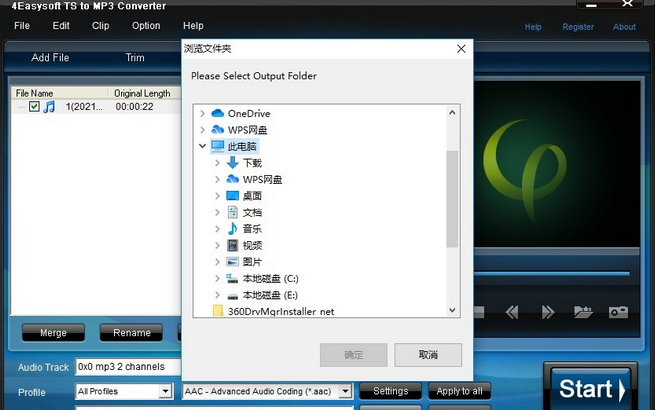Expand the top-level WPS网盘 node

point(202,130)
